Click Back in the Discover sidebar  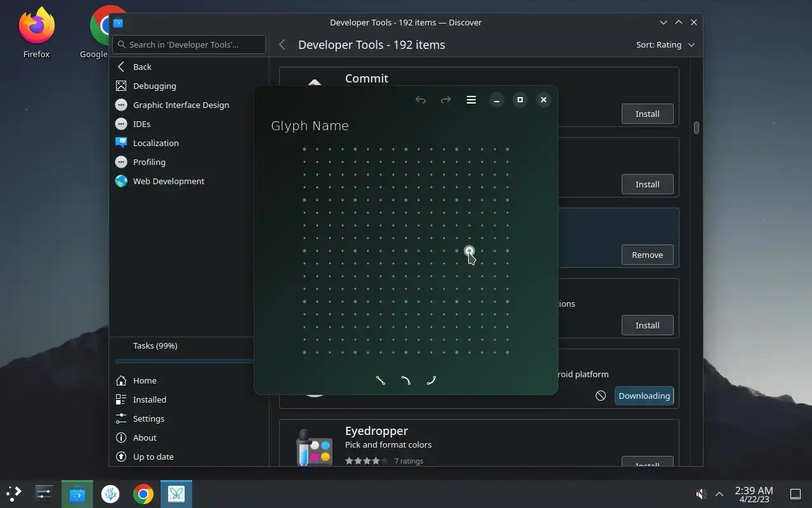click(x=189, y=67)
